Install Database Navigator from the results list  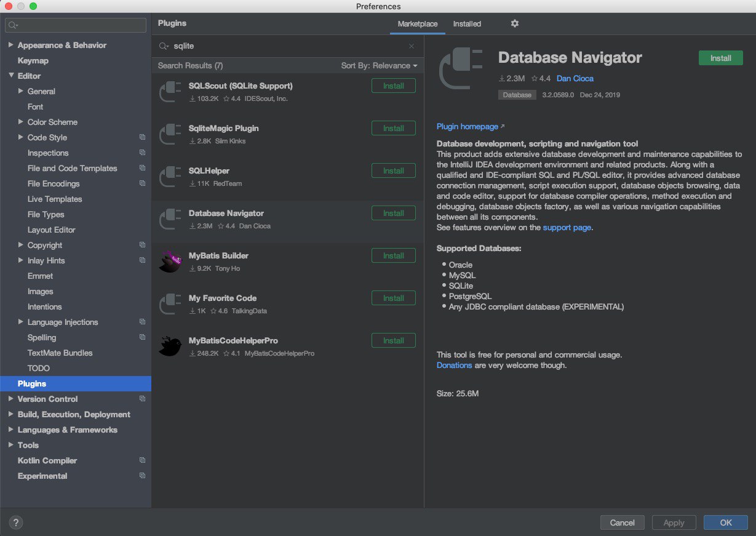pyautogui.click(x=394, y=214)
